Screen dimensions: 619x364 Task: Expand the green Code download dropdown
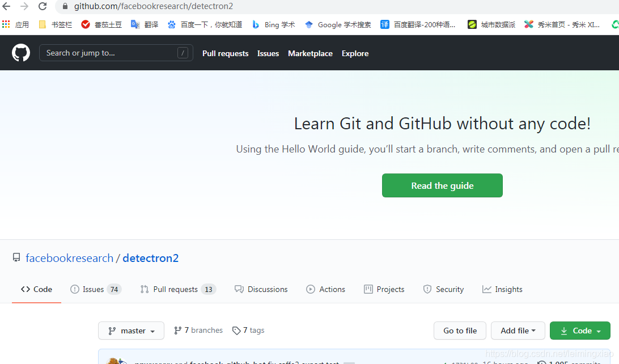580,331
